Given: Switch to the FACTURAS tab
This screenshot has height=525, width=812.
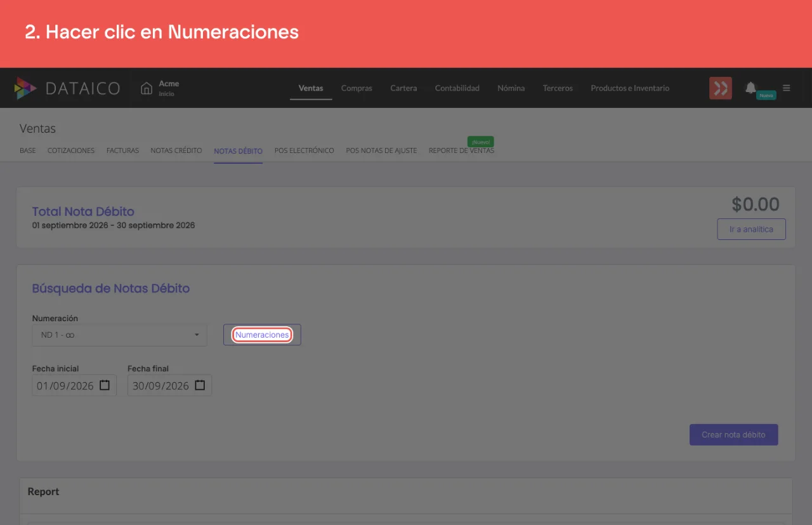Looking at the screenshot, I should [x=122, y=151].
